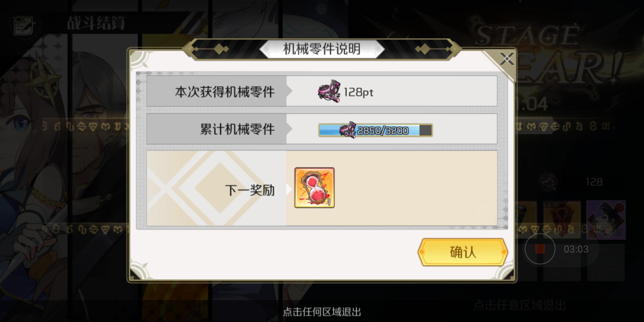644x322 pixels.
Task: Tap the 2850/3200 cumulative progress bar
Action: [375, 130]
